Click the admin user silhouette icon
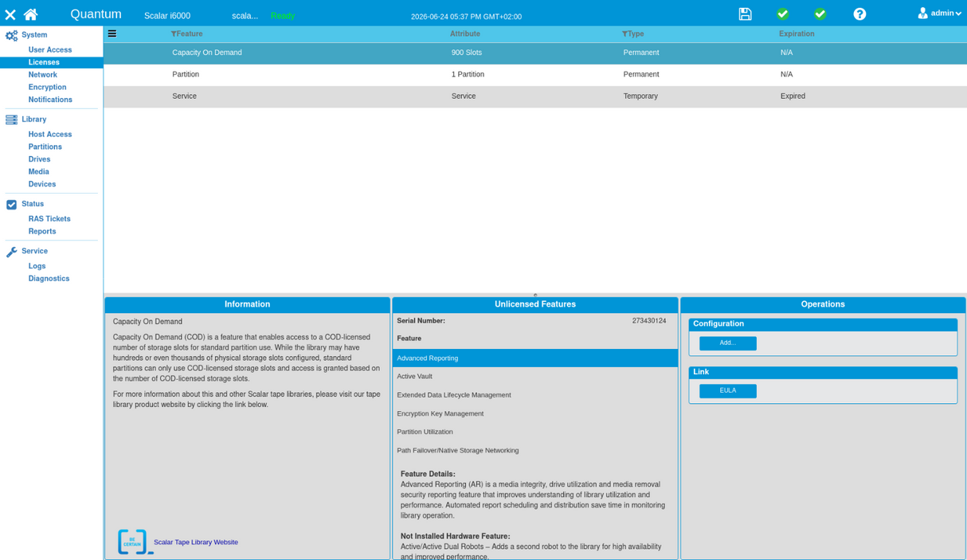This screenshot has height=560, width=967. coord(922,13)
